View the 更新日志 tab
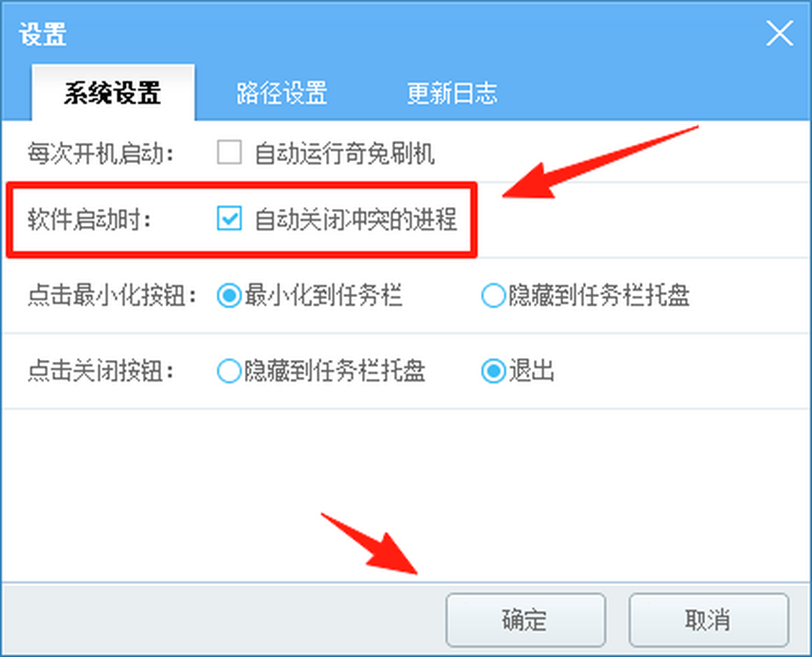812x657 pixels. point(452,93)
